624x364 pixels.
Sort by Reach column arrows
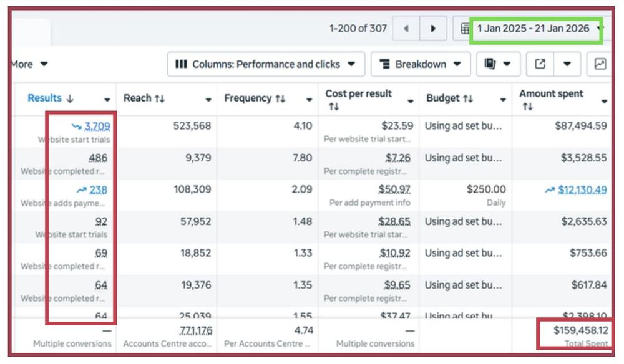pyautogui.click(x=160, y=98)
